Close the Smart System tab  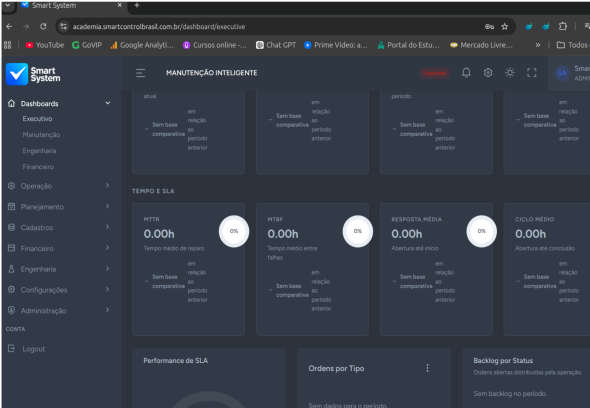(x=120, y=5)
